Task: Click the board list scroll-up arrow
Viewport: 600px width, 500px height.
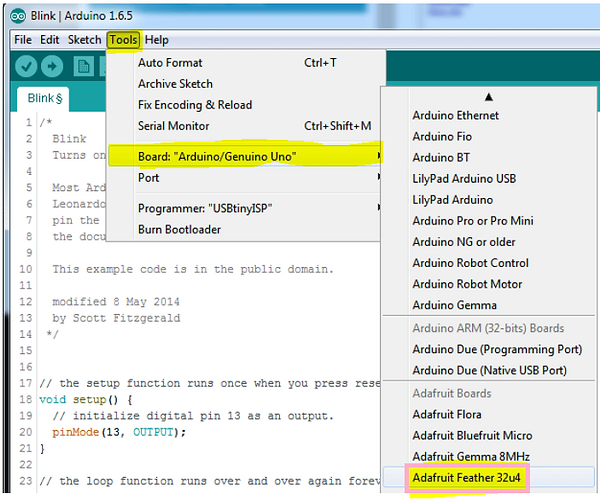Action: [488, 97]
